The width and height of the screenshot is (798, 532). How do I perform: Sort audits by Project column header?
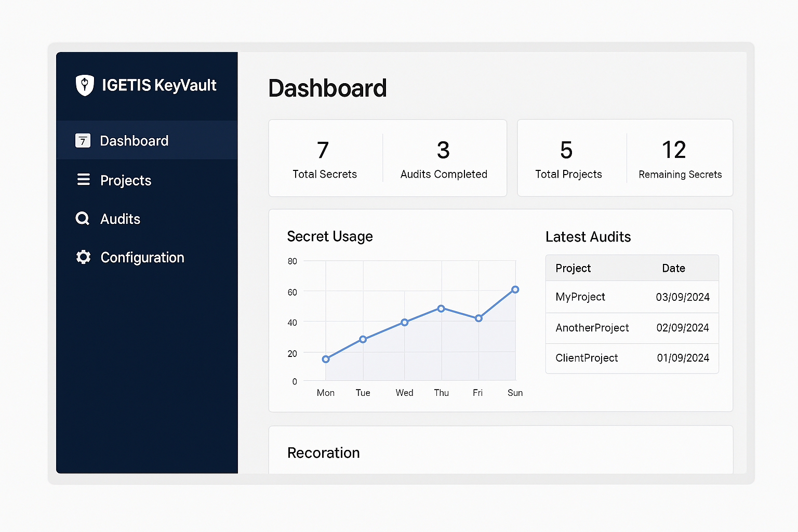point(573,268)
